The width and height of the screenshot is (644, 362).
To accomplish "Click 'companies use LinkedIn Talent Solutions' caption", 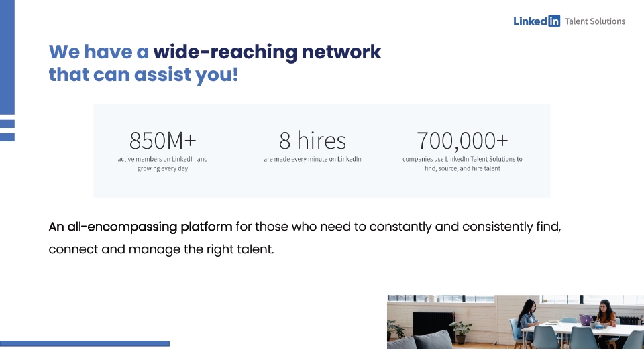I will point(462,164).
